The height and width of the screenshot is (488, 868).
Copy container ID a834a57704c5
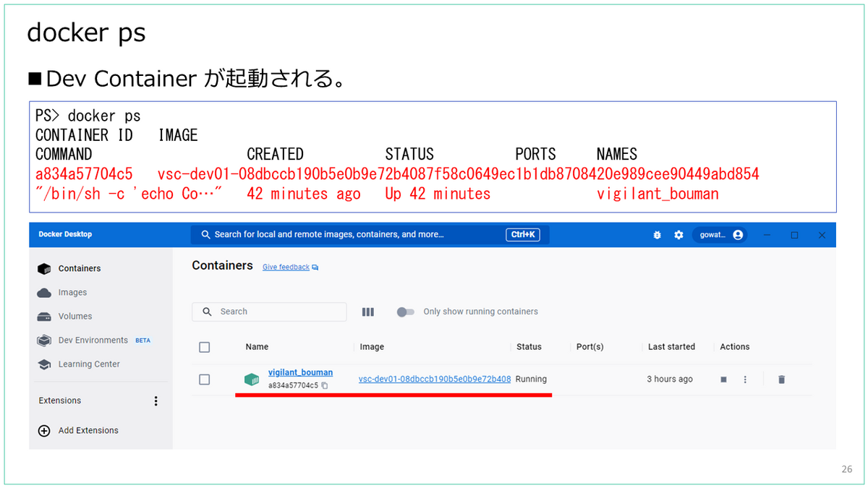[x=325, y=386]
